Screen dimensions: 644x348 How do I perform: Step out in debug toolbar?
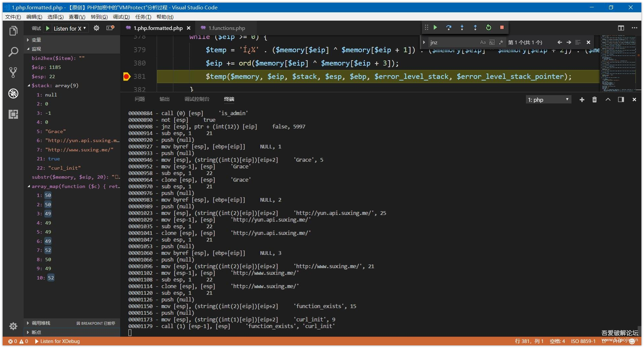click(x=475, y=28)
